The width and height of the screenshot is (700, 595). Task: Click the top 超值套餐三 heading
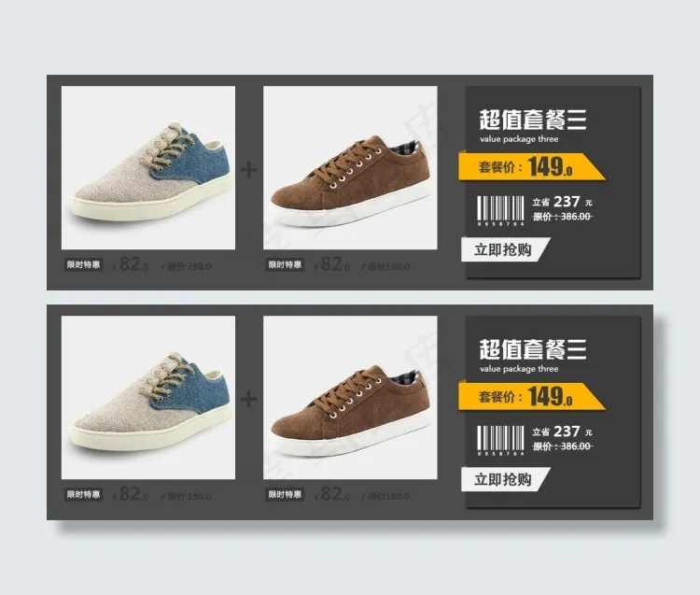533,120
